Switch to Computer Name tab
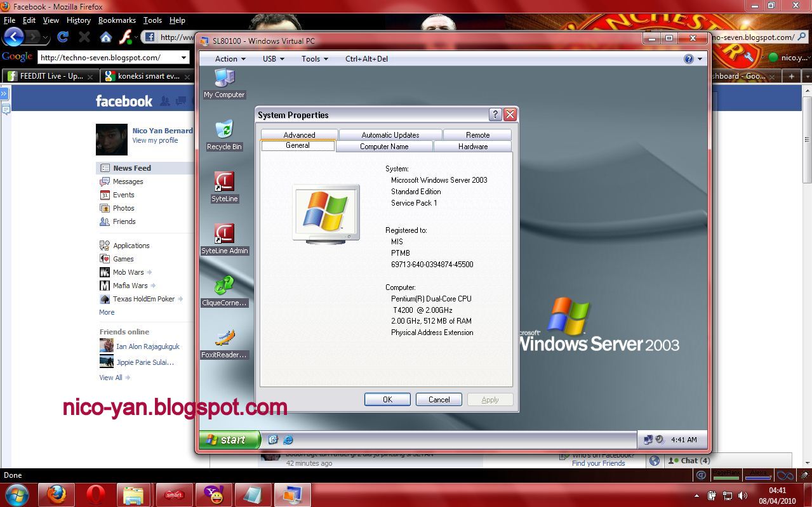Image resolution: width=812 pixels, height=507 pixels. 384,146
